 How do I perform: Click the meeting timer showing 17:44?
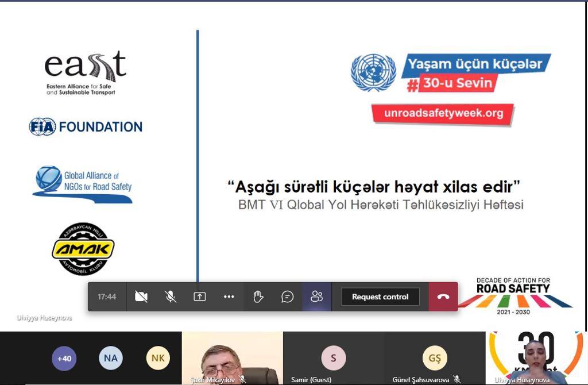[107, 297]
